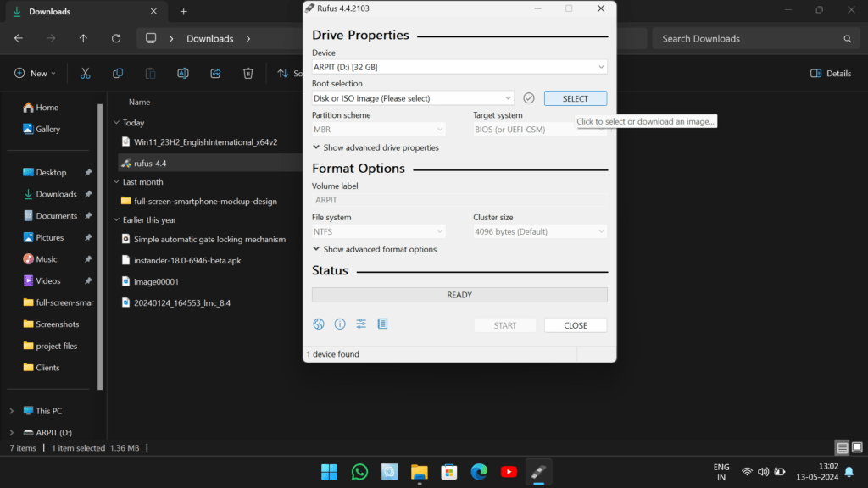Open Rufus application settings sliders icon
868x488 pixels.
(x=361, y=324)
